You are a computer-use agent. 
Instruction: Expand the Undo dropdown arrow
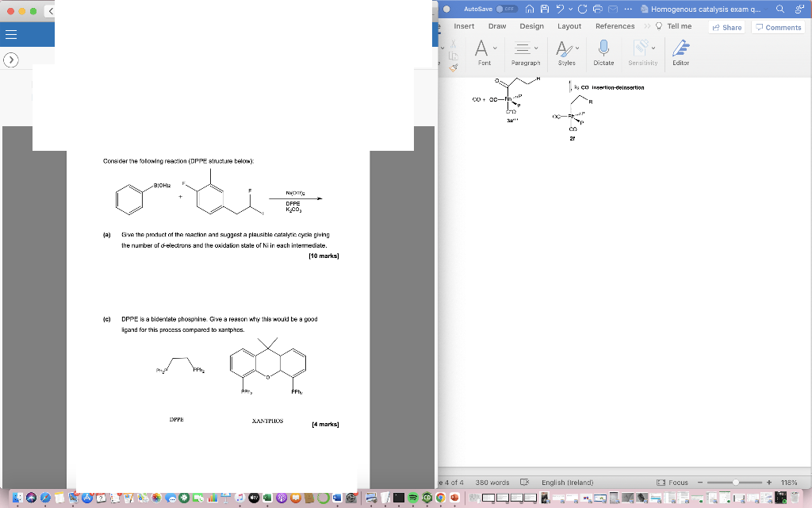pos(570,8)
